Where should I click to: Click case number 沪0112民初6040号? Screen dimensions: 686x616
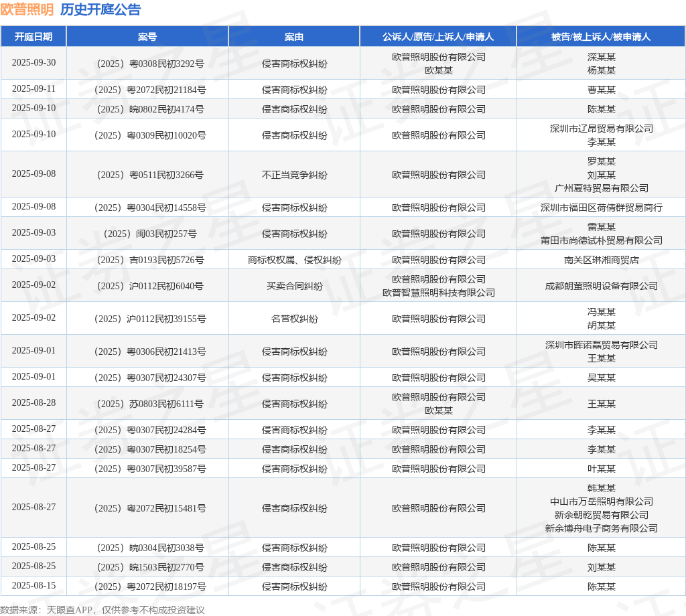tap(150, 286)
